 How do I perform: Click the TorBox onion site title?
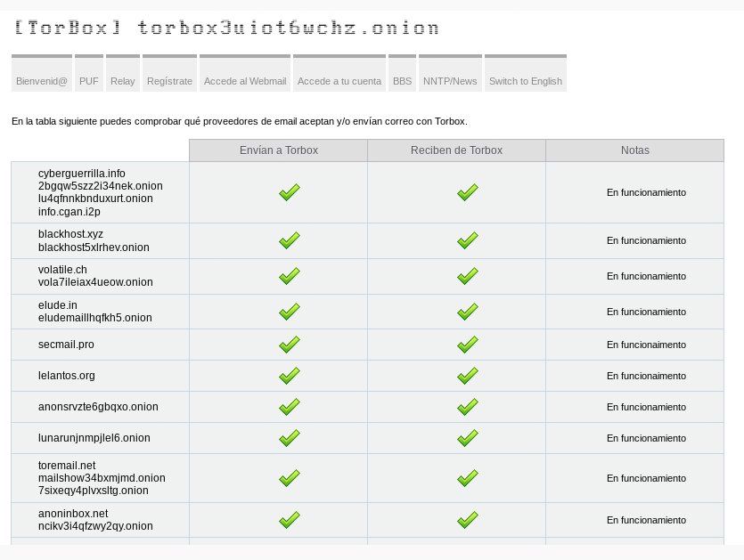227,28
